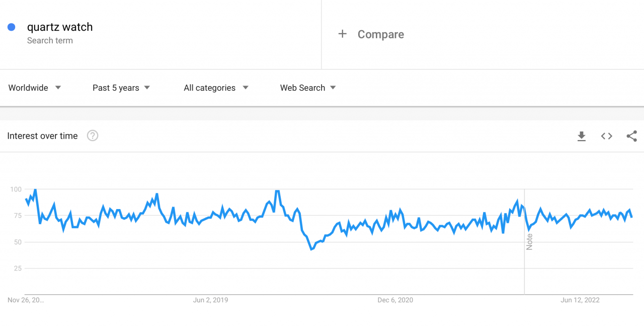This screenshot has height=328, width=644.
Task: Click the plus icon to add a comparison term
Action: click(343, 34)
